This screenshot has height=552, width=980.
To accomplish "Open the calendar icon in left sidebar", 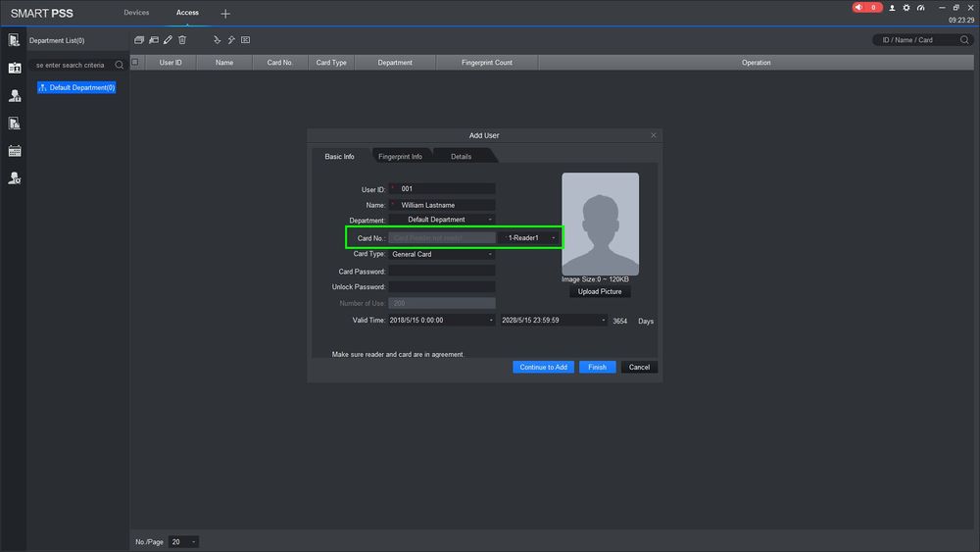I will click(15, 151).
